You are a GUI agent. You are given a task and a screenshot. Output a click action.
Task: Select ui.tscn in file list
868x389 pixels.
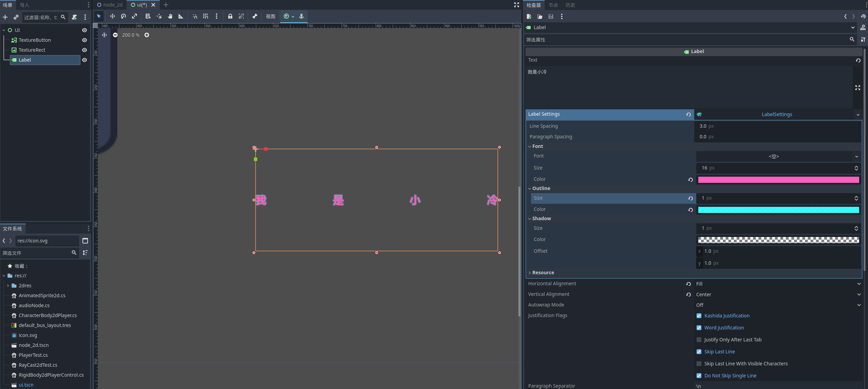[26, 385]
